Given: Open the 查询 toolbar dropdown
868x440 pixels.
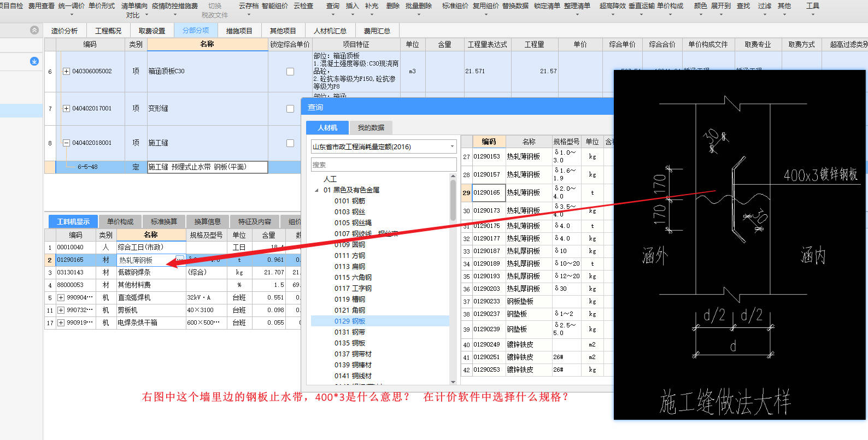Looking at the screenshot, I should pyautogui.click(x=333, y=15).
